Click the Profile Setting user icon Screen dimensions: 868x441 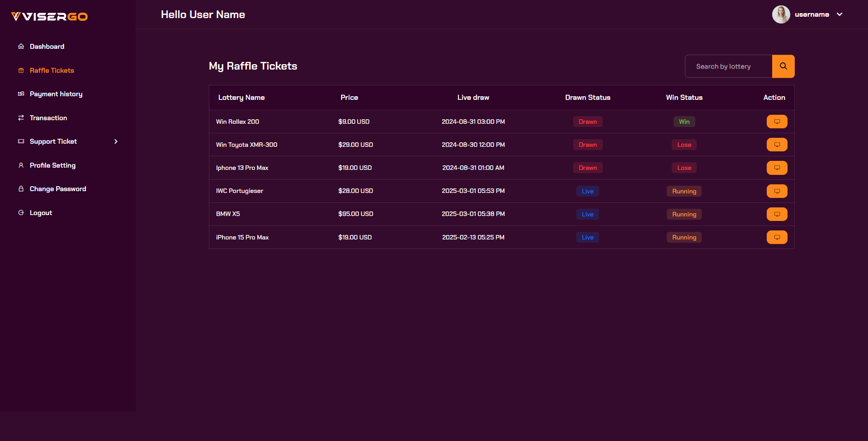(21, 165)
